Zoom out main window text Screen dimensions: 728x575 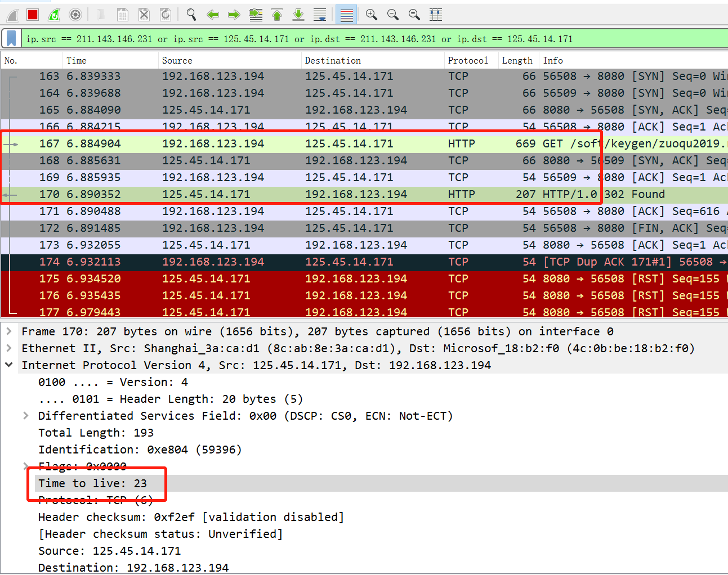(393, 15)
